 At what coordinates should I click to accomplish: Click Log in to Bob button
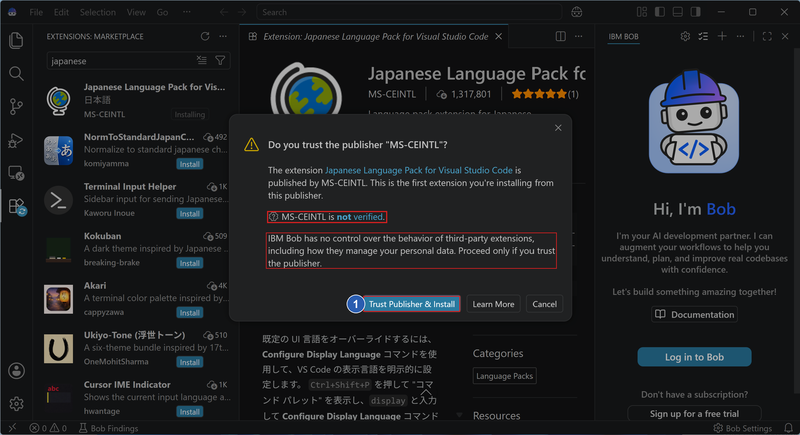point(694,357)
